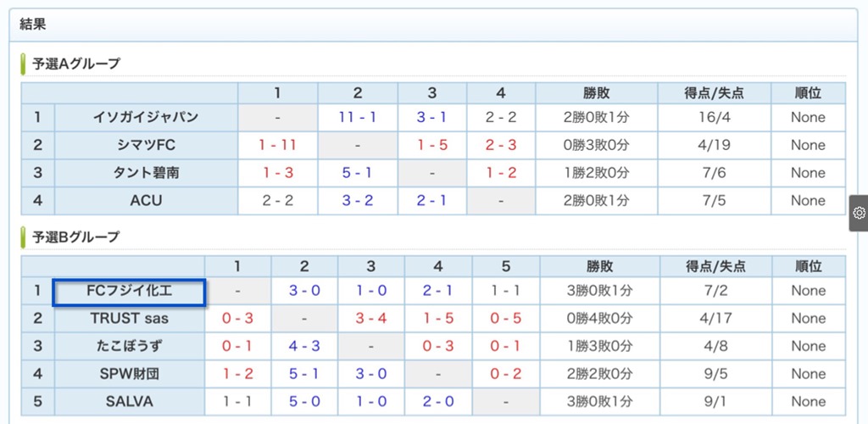Viewport: 868px width, 424px height.
Task: Select the 予選Aグループ heading
Action: point(75,64)
